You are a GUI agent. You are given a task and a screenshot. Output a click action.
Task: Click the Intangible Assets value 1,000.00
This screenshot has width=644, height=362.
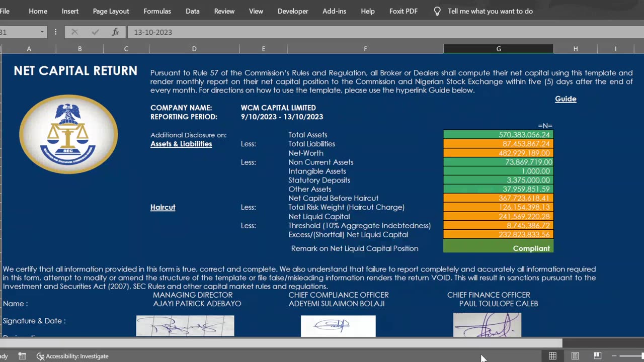(x=498, y=171)
